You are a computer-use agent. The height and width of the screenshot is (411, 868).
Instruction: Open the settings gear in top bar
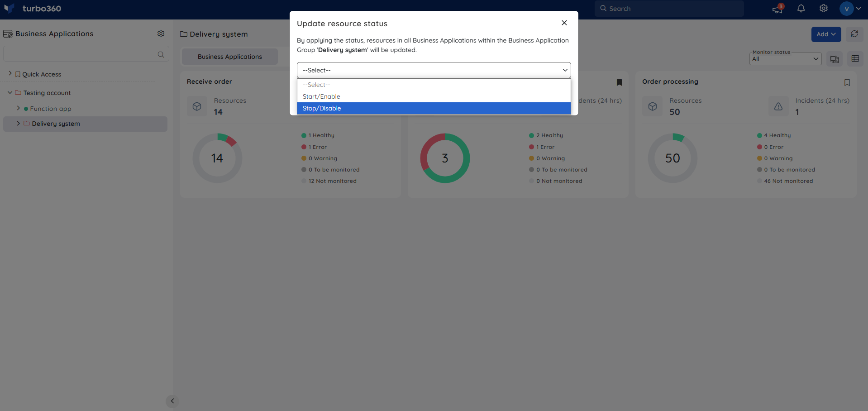pos(824,9)
